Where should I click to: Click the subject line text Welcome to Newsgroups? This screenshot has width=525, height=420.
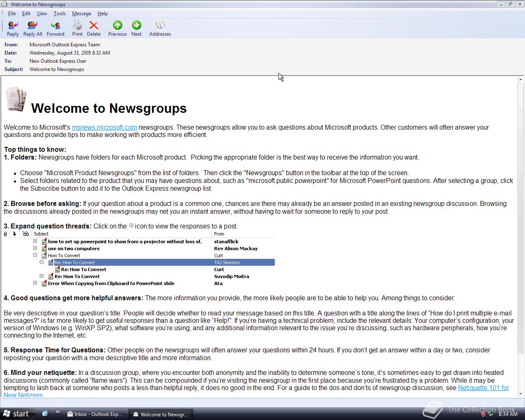pyautogui.click(x=57, y=69)
